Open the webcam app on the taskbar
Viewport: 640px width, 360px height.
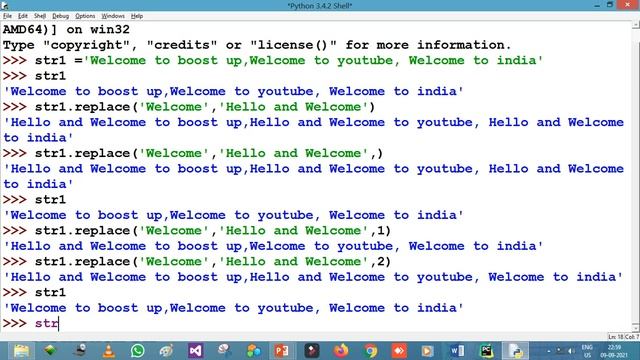(x=80, y=351)
